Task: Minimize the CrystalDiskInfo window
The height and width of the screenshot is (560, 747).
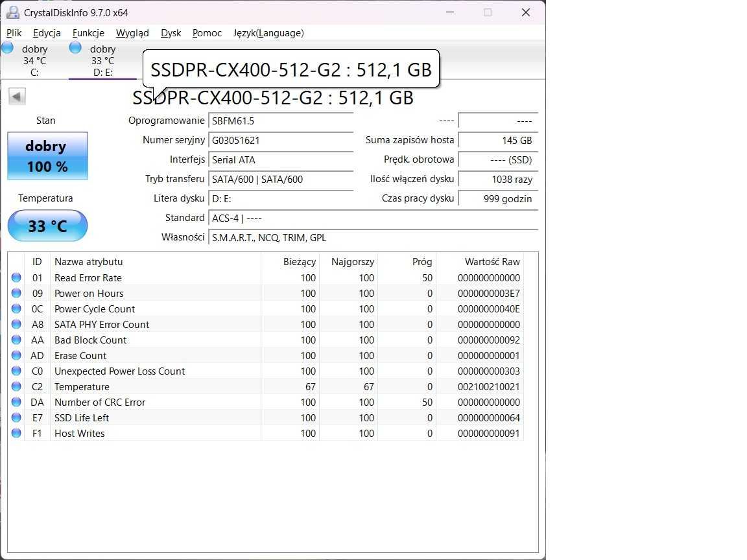Action: tap(450, 12)
